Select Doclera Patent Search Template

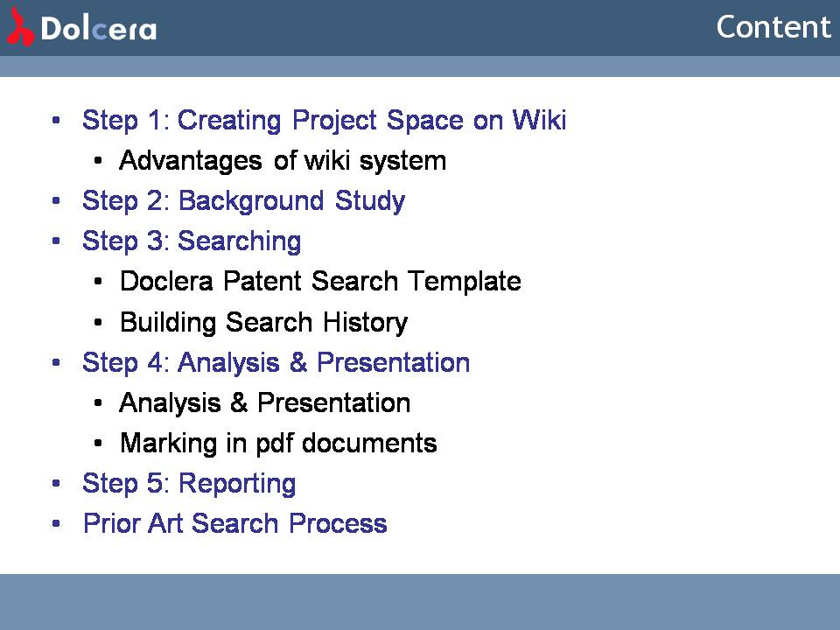pyautogui.click(x=320, y=282)
